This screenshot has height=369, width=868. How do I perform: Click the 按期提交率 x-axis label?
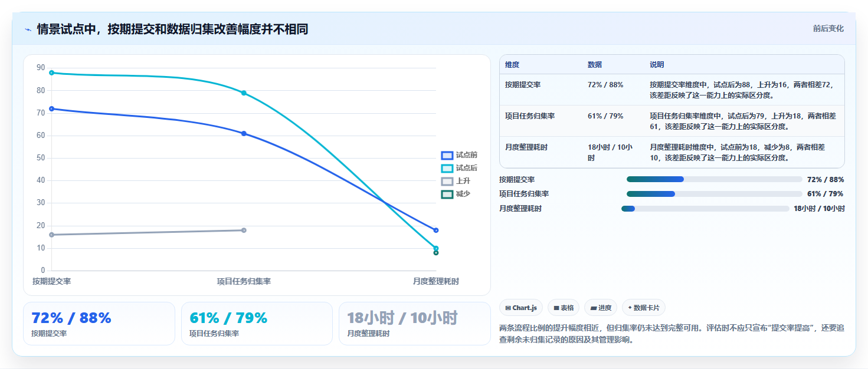tap(51, 282)
